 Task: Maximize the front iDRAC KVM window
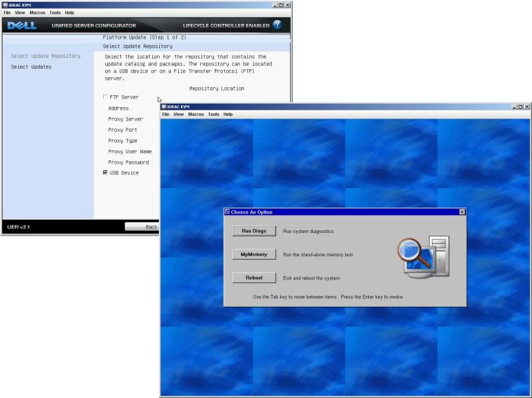tap(521, 106)
